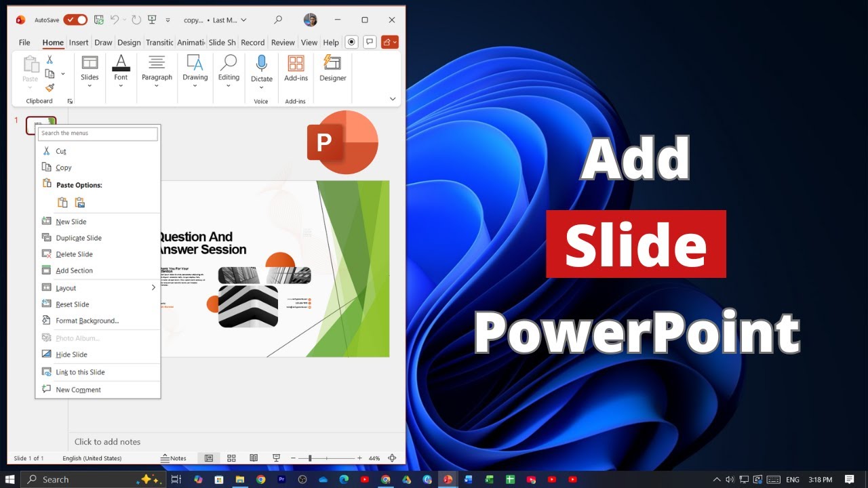Image resolution: width=868 pixels, height=488 pixels.
Task: Select Duplicate Slide in context menu
Action: (98, 238)
